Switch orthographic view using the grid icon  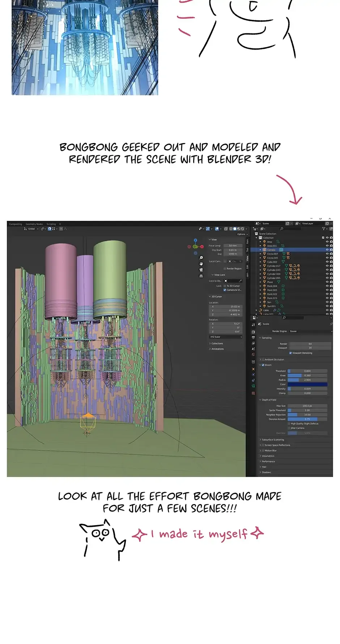click(x=201, y=276)
